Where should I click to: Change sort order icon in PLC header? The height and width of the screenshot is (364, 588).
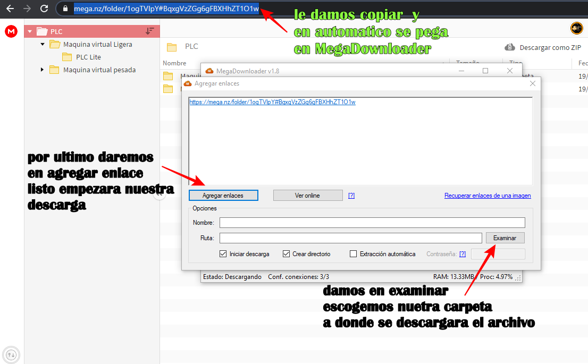[149, 31]
